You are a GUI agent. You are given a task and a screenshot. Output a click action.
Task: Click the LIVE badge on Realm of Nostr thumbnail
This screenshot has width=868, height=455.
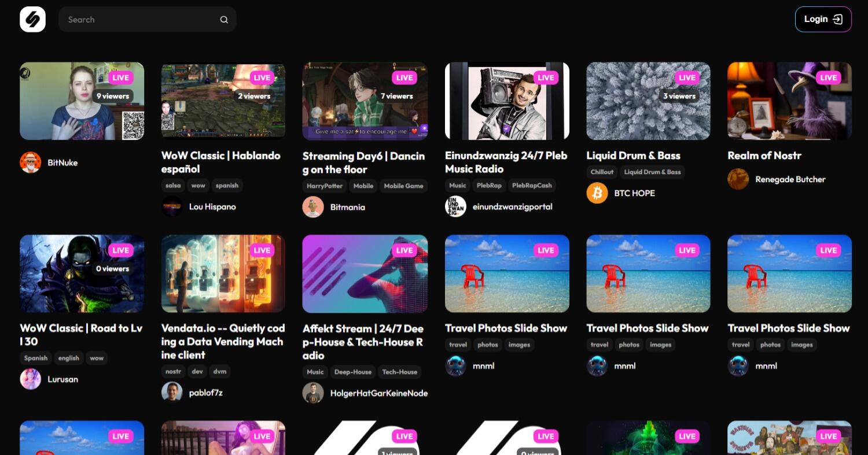click(x=829, y=77)
